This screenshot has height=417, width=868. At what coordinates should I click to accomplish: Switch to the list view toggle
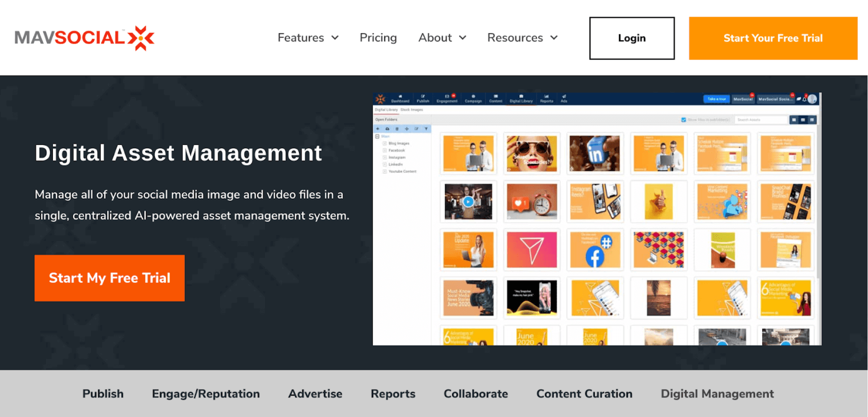click(812, 120)
